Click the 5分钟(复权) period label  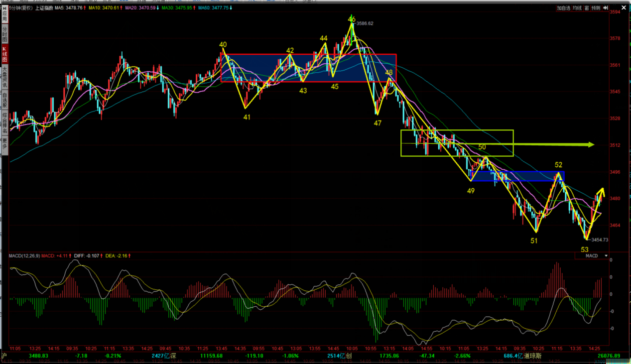coord(21,8)
